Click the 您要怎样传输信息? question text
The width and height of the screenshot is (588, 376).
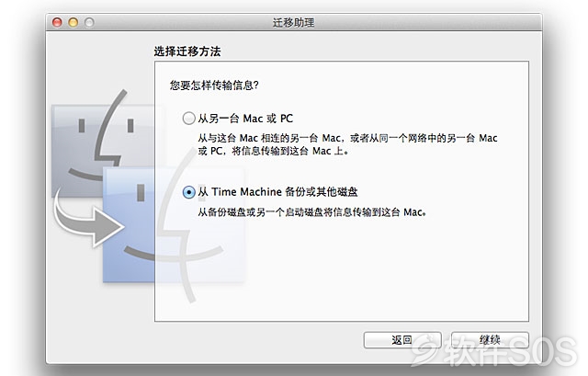tap(214, 85)
